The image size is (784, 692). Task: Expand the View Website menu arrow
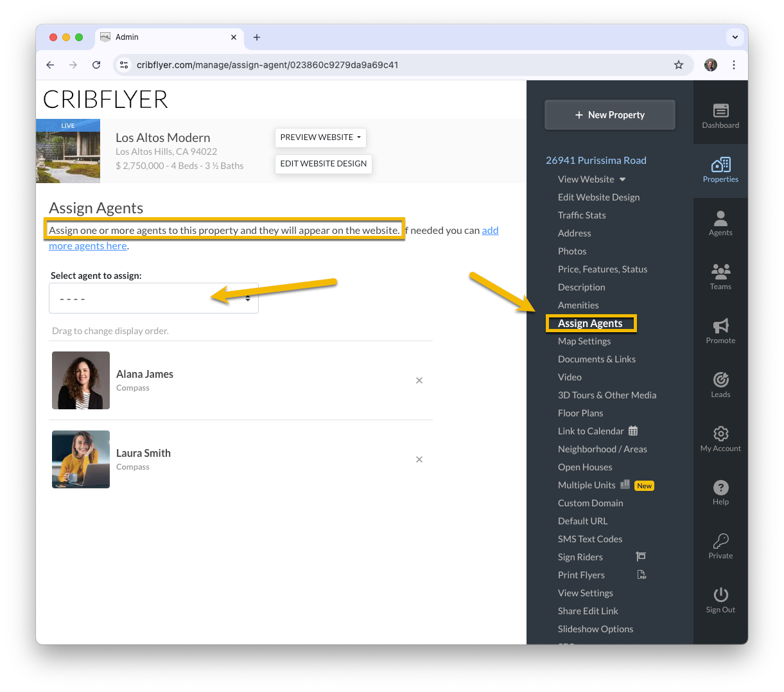coord(622,179)
